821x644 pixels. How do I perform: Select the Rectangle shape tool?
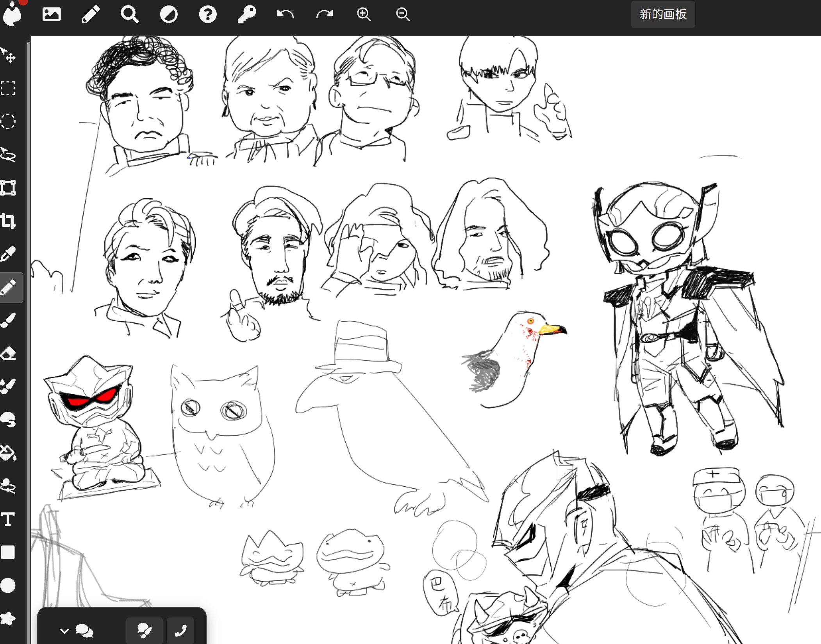[x=8, y=552]
